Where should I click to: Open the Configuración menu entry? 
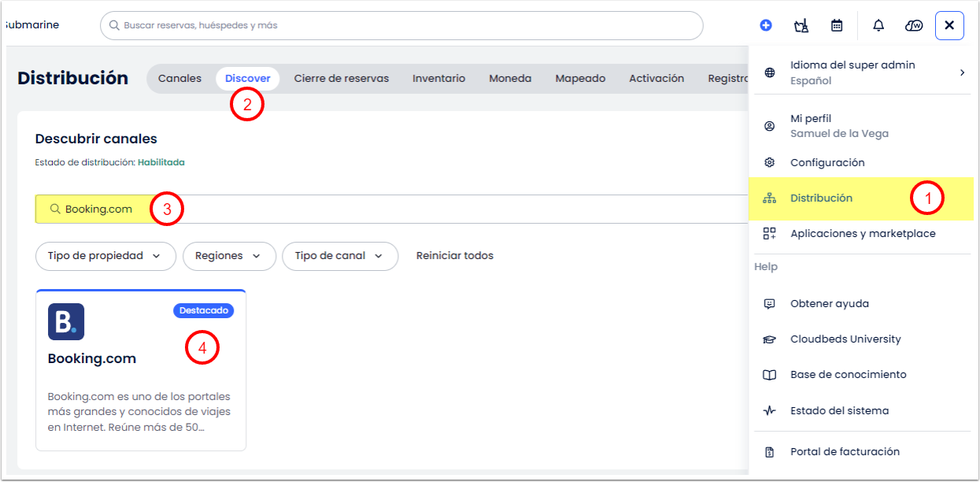click(x=862, y=162)
